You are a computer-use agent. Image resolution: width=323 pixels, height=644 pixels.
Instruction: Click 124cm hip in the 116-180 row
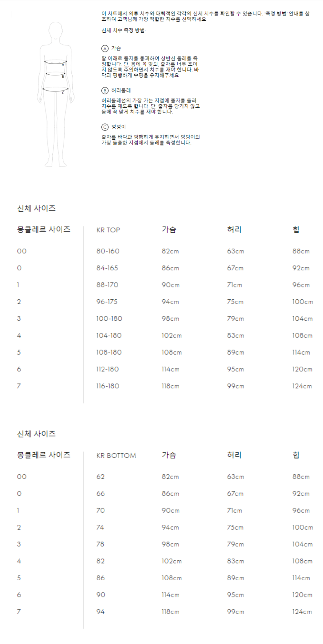tap(302, 386)
